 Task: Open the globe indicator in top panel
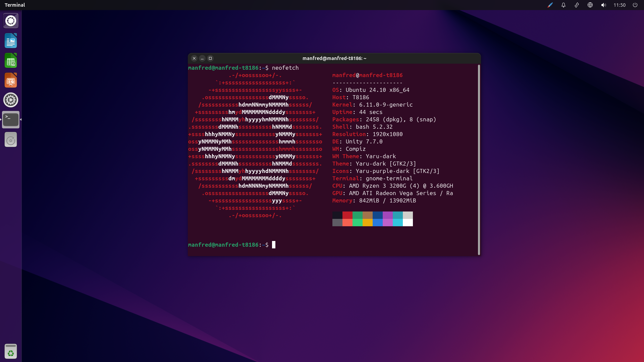coord(590,5)
